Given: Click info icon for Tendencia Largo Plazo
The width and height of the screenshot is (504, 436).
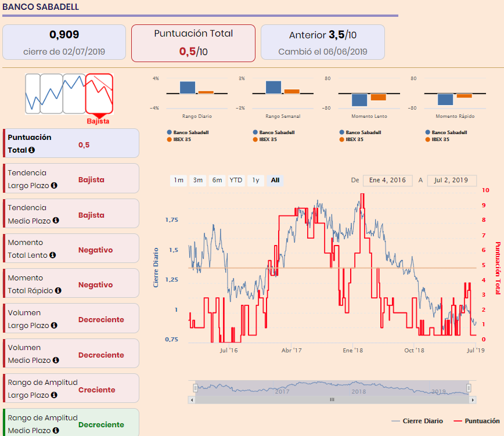Looking at the screenshot, I should pos(54,185).
